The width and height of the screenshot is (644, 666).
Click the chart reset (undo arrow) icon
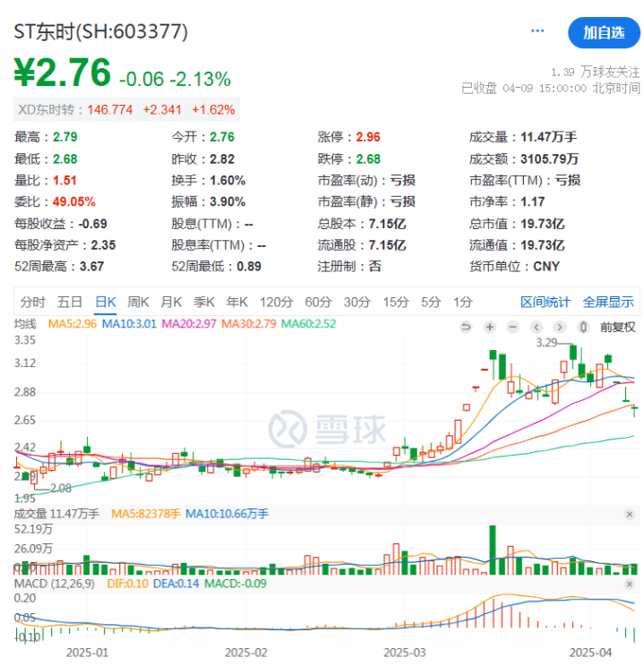pos(466,327)
